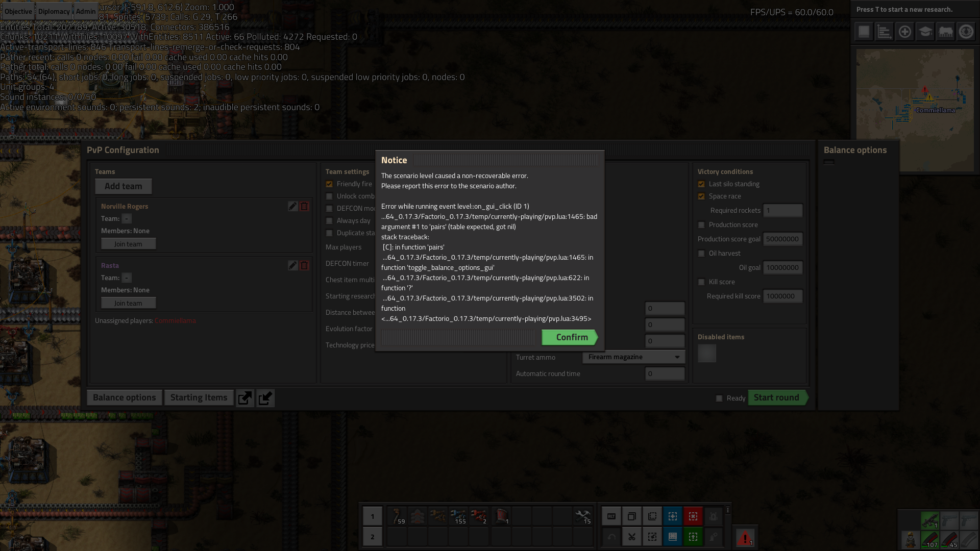Click the export scenario icon button
The image size is (980, 551).
[244, 397]
